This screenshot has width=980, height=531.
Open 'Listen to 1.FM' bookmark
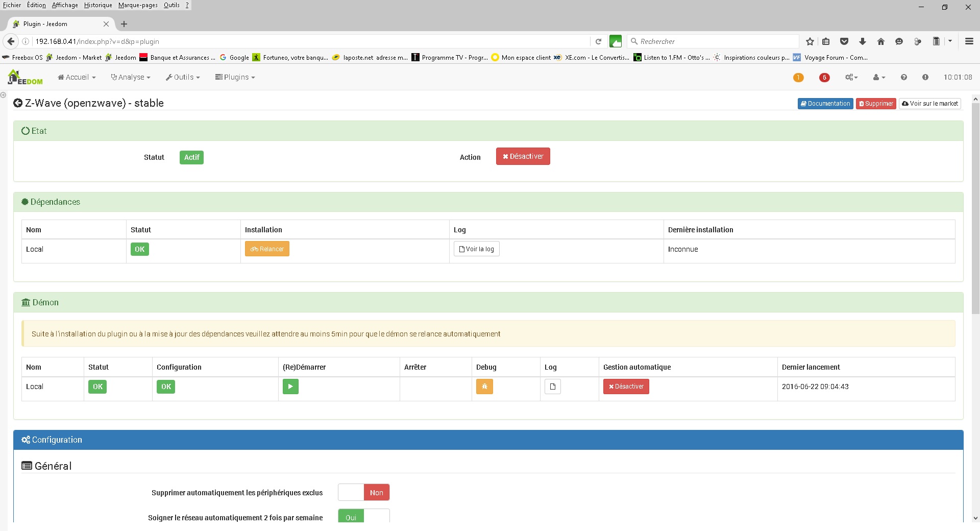pos(672,58)
